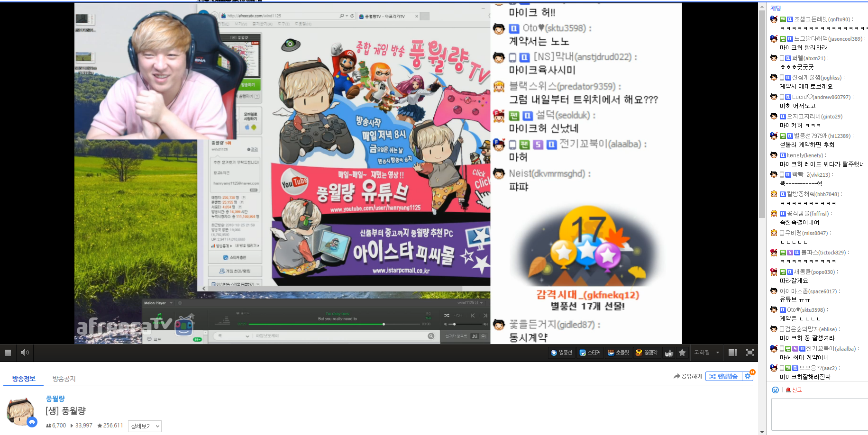Open the 풍월량 broadcaster name link
The image size is (868, 435).
[55, 399]
